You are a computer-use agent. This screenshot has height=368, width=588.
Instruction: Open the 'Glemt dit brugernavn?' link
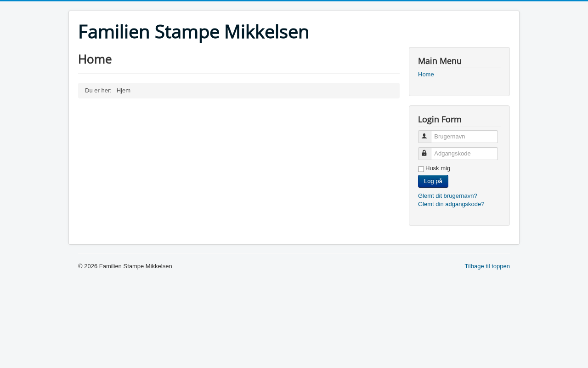tap(447, 196)
